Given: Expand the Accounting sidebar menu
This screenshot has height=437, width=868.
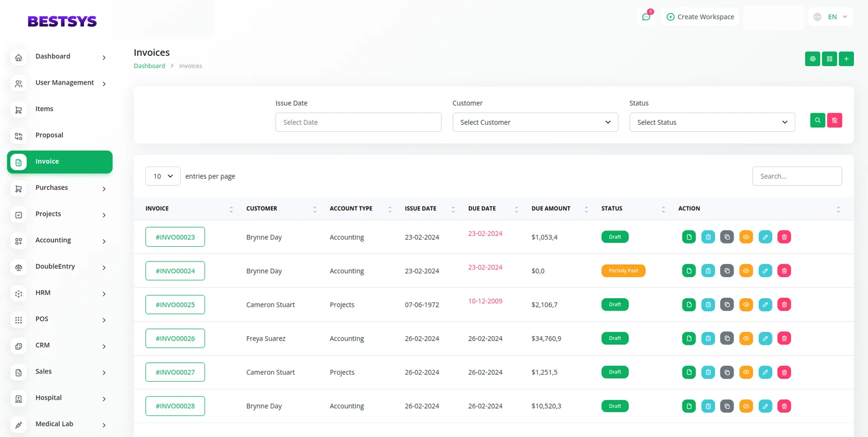Looking at the screenshot, I should 59,241.
